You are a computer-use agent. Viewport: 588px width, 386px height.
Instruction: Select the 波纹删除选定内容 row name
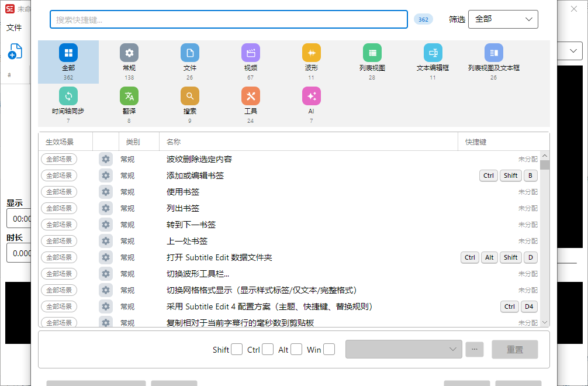[x=199, y=159]
